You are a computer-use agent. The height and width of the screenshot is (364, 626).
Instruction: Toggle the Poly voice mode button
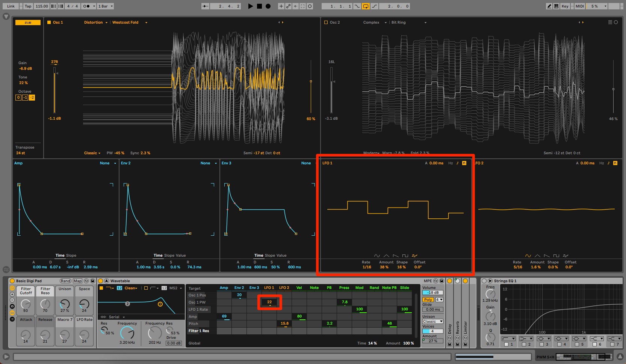pyautogui.click(x=428, y=300)
